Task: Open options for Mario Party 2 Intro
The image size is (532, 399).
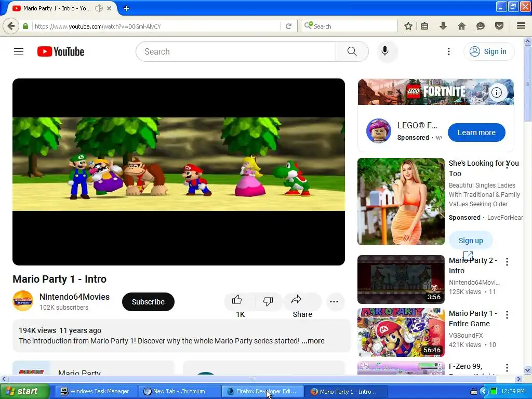Action: (x=507, y=262)
